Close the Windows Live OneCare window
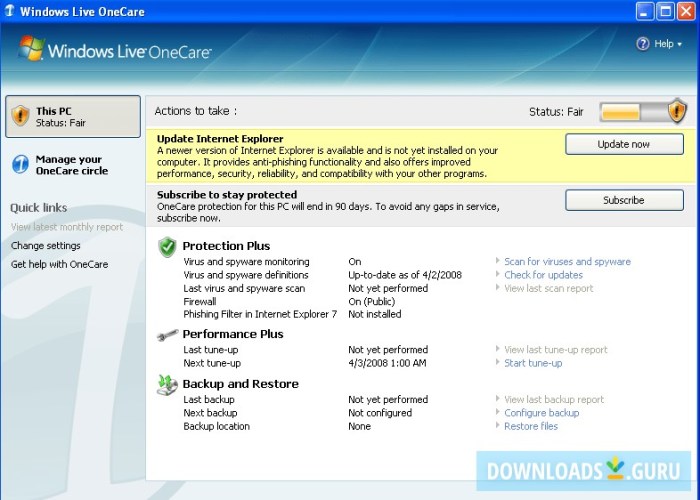 (x=686, y=11)
